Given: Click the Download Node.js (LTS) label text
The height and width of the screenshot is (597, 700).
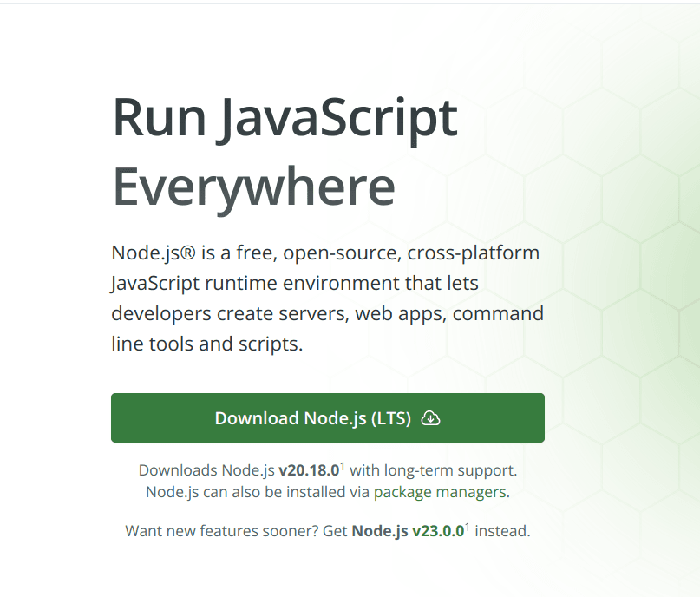Looking at the screenshot, I should 314,417.
